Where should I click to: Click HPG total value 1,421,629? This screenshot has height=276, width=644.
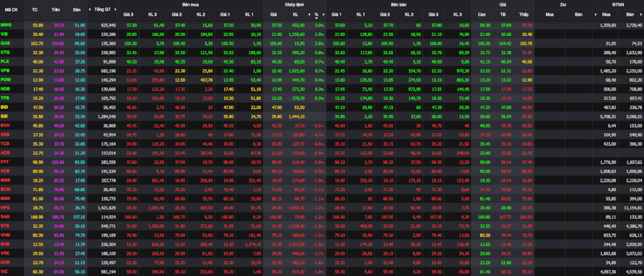[107, 207]
